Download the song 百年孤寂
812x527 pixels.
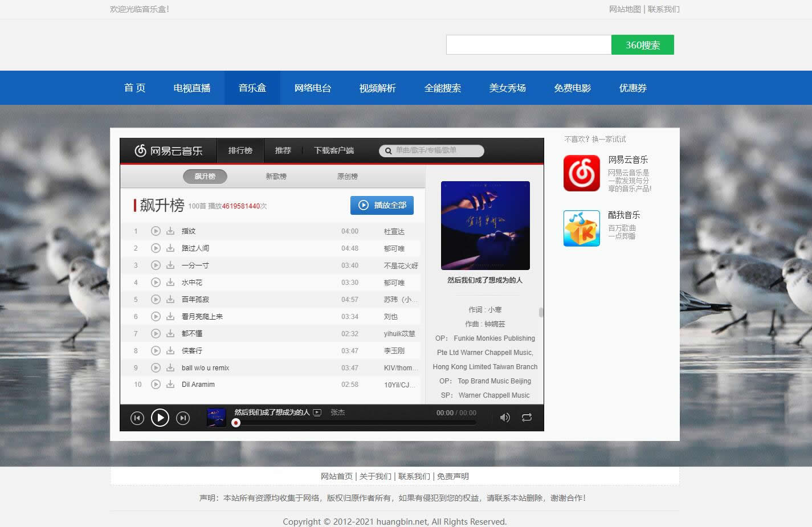click(170, 300)
